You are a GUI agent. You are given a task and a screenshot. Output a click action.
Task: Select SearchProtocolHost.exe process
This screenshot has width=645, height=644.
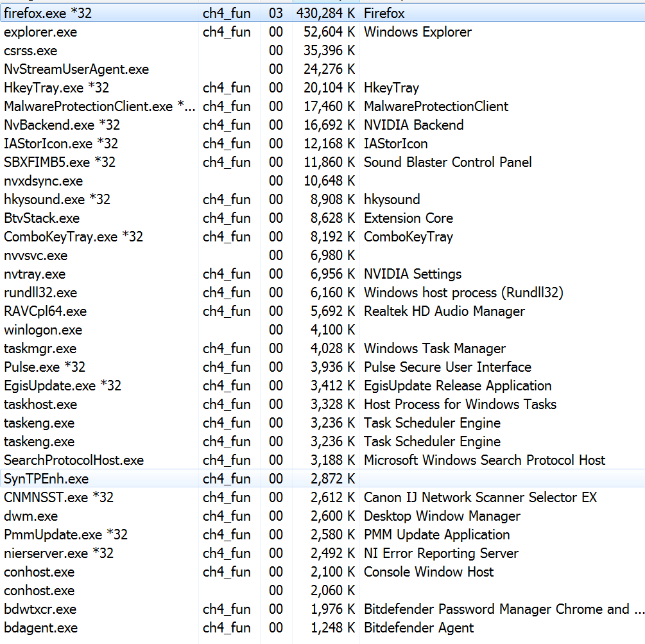click(74, 460)
